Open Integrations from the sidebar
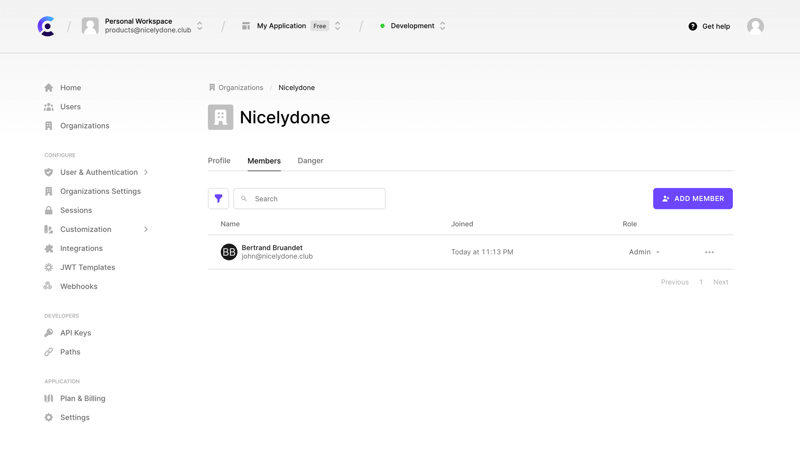 pos(82,248)
